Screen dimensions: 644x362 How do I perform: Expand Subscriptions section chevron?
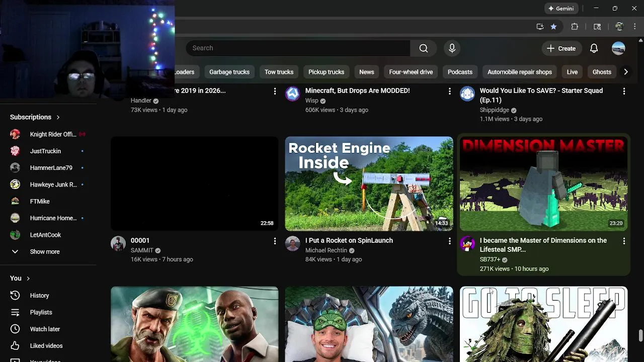[x=58, y=117]
